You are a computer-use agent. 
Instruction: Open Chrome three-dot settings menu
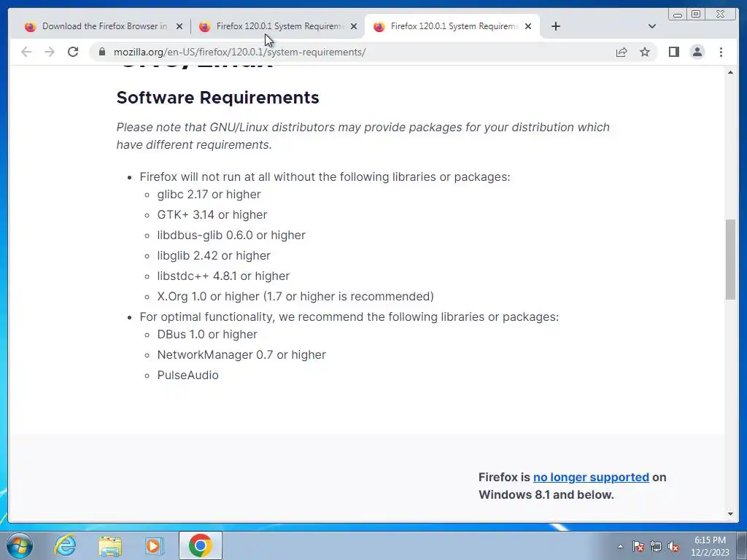(x=721, y=52)
